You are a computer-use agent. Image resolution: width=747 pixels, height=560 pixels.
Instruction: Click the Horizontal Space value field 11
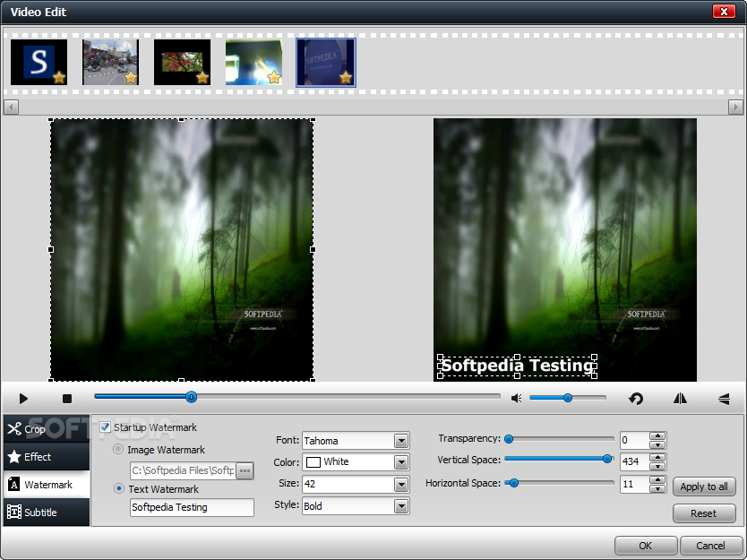pos(634,484)
